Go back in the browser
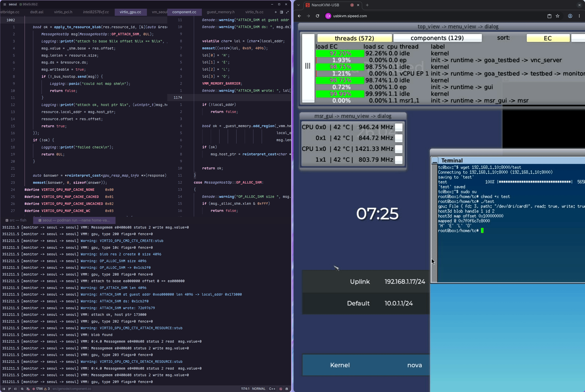 tap(299, 16)
